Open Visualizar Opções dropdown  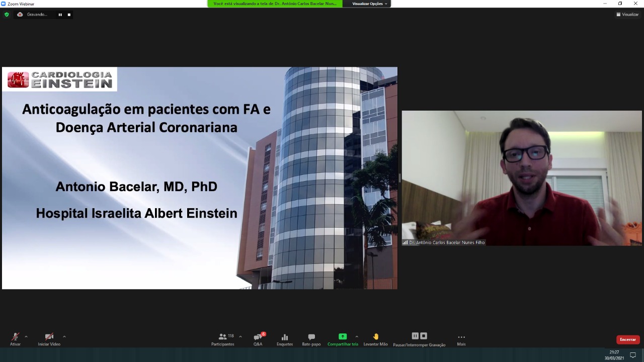click(370, 4)
